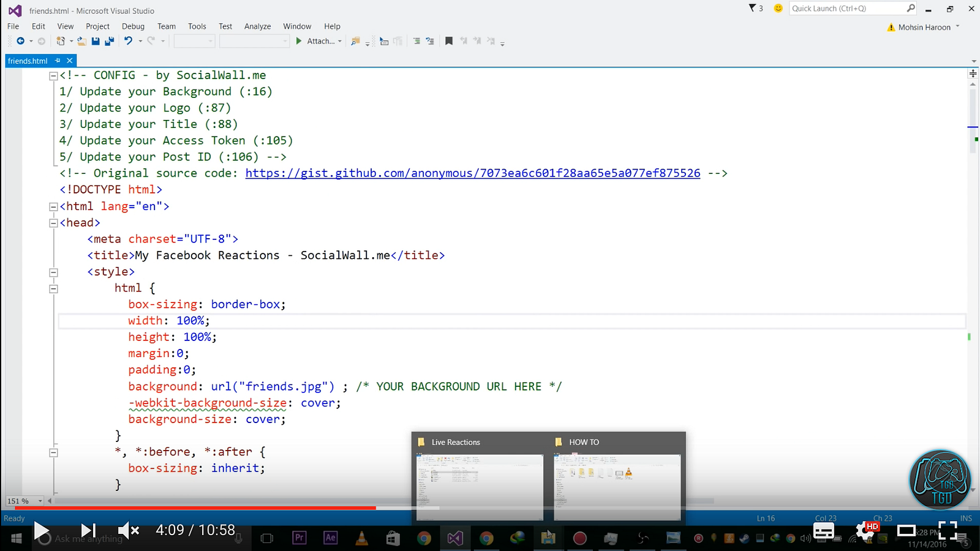Image resolution: width=980 pixels, height=551 pixels.
Task: Click the Toggle Bookmark icon in toolbar
Action: pyautogui.click(x=449, y=41)
